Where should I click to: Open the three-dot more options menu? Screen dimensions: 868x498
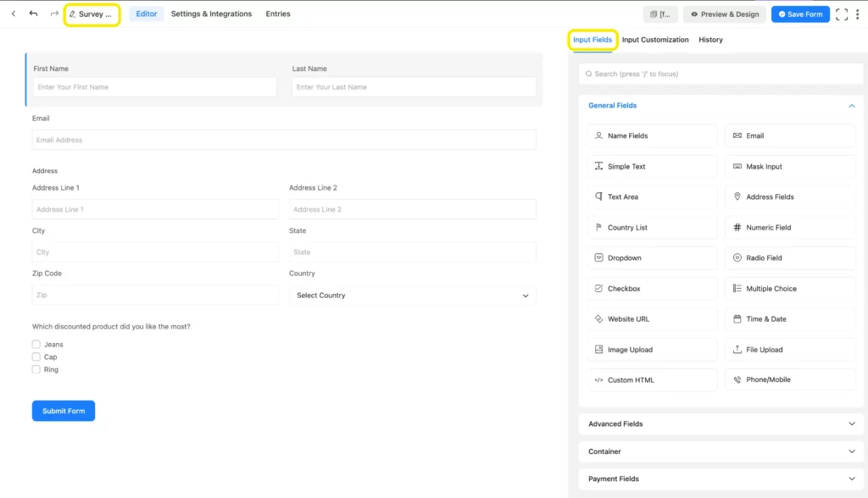click(x=858, y=14)
